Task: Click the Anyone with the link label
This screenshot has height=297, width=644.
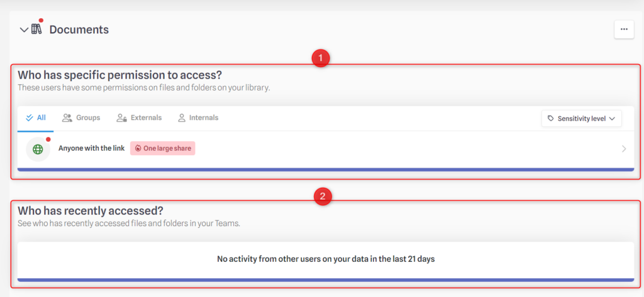Action: [92, 148]
